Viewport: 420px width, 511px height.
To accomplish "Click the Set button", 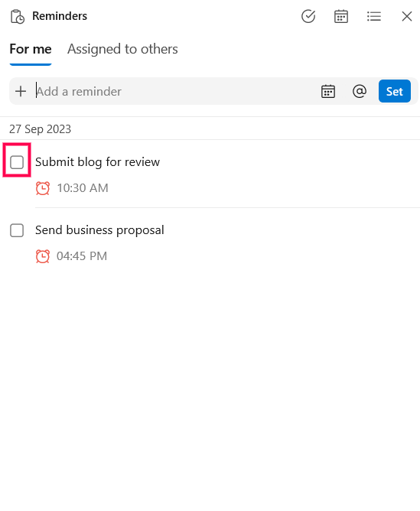I will coord(395,91).
